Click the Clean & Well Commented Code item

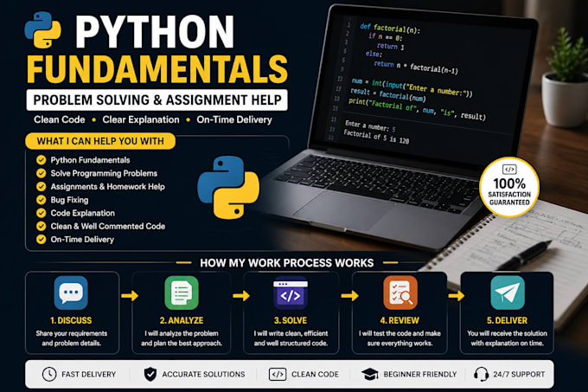pyautogui.click(x=108, y=226)
